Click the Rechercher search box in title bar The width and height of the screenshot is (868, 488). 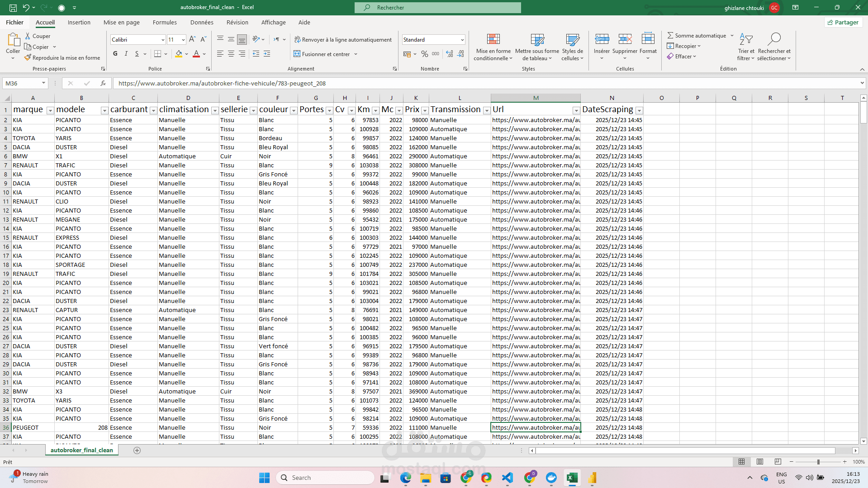point(438,8)
